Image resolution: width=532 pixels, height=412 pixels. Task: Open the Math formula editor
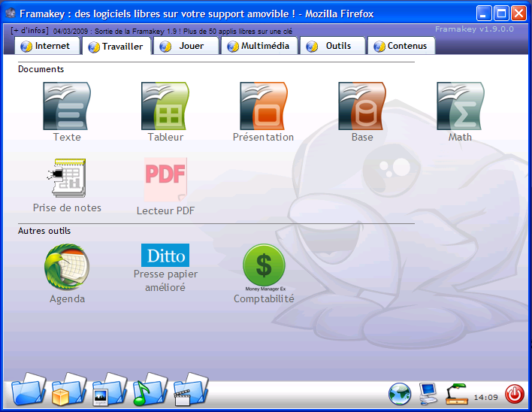click(460, 106)
